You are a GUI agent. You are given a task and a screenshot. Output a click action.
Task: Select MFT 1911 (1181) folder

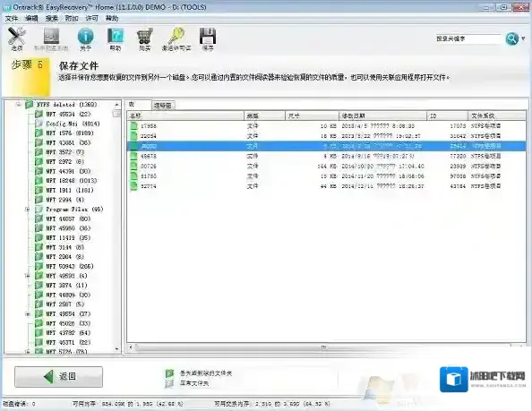tap(70, 190)
